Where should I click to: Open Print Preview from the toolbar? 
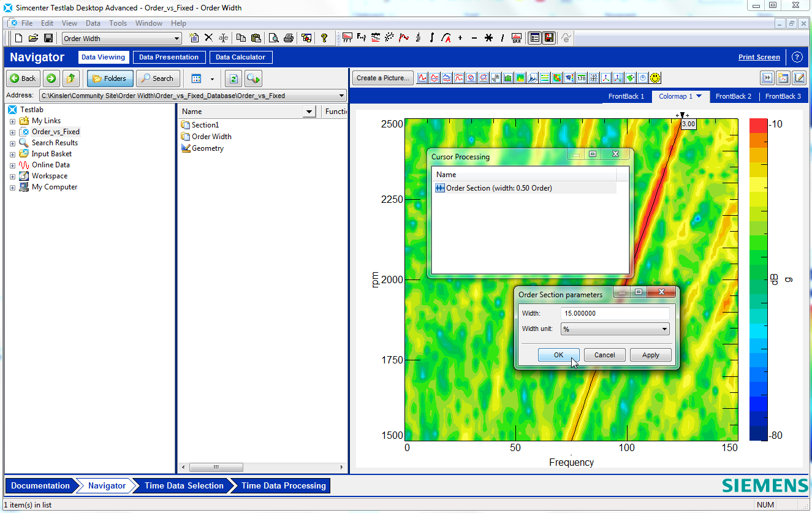274,38
